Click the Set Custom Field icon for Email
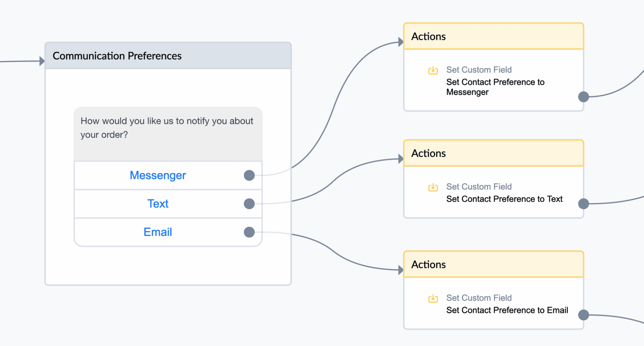This screenshot has height=346, width=644. click(x=433, y=298)
